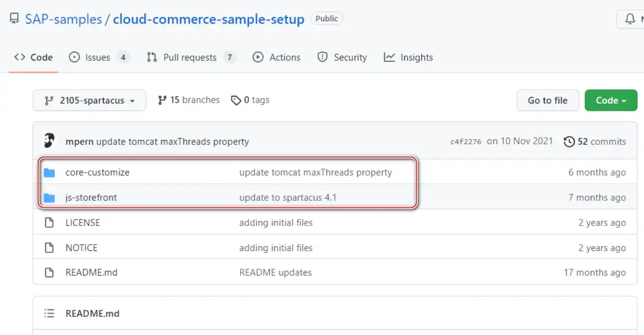Click the Pull requests count badge 7
The width and height of the screenshot is (644, 335).
click(229, 57)
